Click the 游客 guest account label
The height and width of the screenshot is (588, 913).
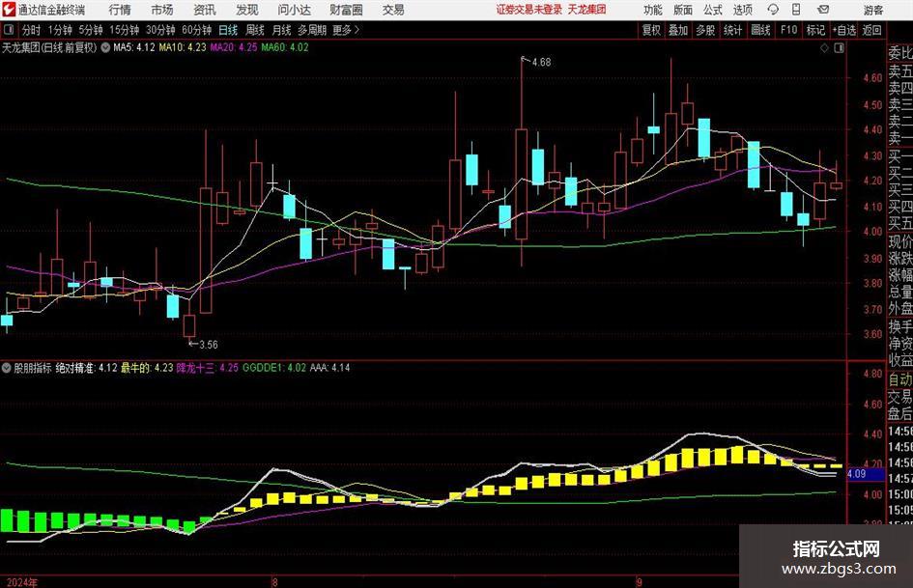click(x=872, y=10)
